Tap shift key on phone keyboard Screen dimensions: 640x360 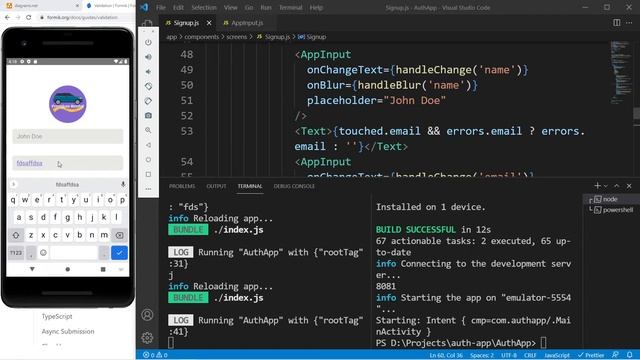16,235
